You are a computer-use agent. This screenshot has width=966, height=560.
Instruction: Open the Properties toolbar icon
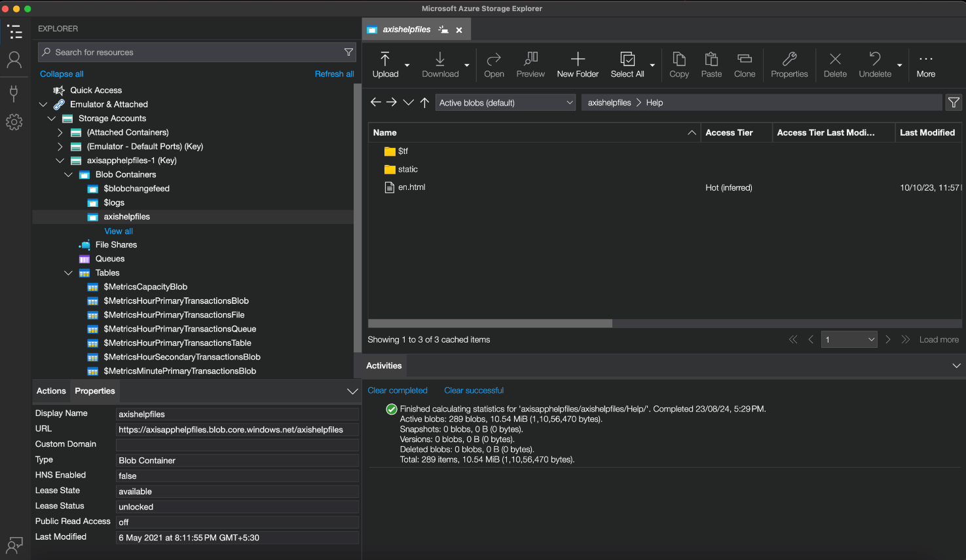point(789,59)
